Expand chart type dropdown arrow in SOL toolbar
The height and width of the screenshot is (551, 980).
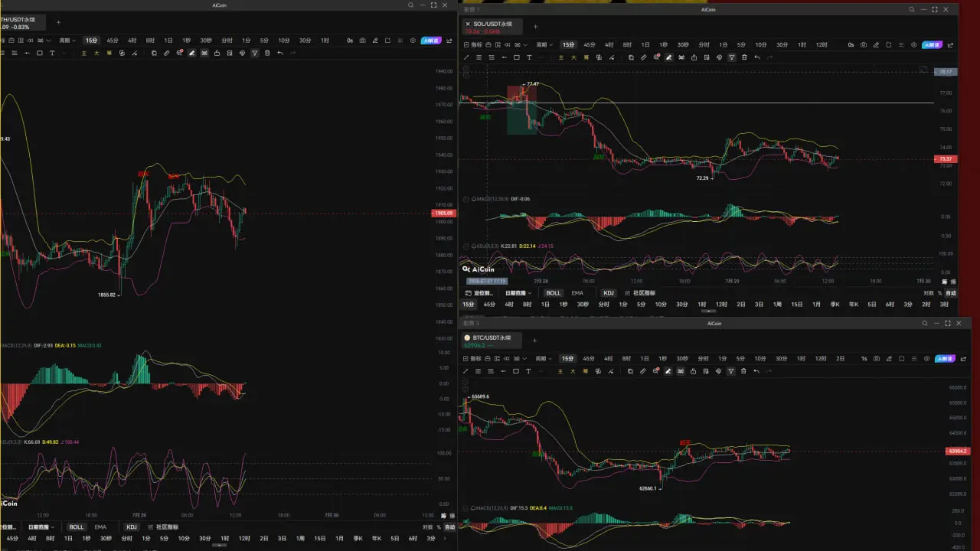525,44
